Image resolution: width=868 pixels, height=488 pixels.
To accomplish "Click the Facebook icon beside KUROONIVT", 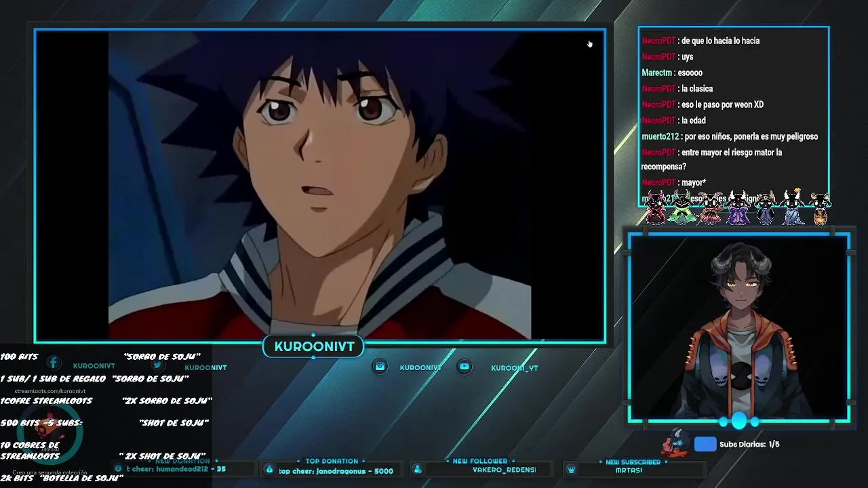I will coord(54,363).
